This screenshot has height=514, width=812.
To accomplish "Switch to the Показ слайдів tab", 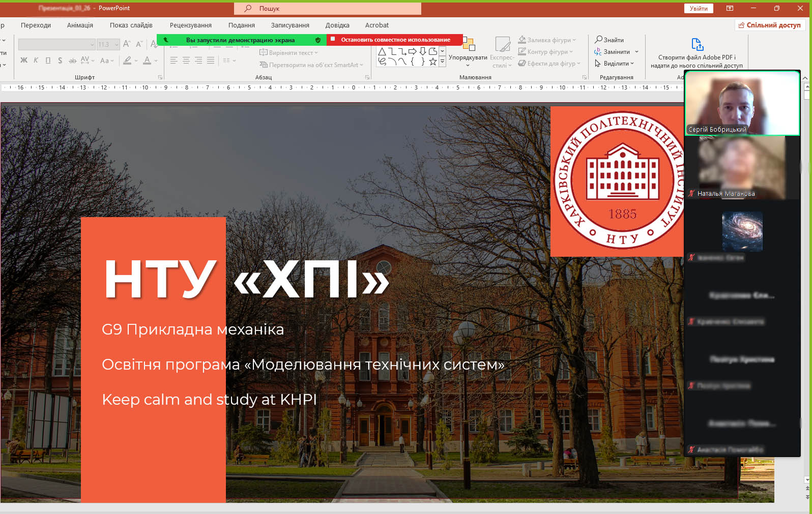I will 131,25.
